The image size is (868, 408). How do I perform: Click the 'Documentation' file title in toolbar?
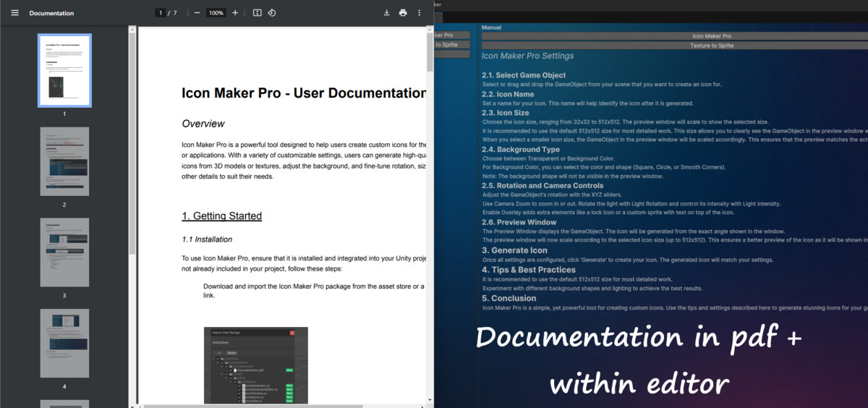point(51,13)
